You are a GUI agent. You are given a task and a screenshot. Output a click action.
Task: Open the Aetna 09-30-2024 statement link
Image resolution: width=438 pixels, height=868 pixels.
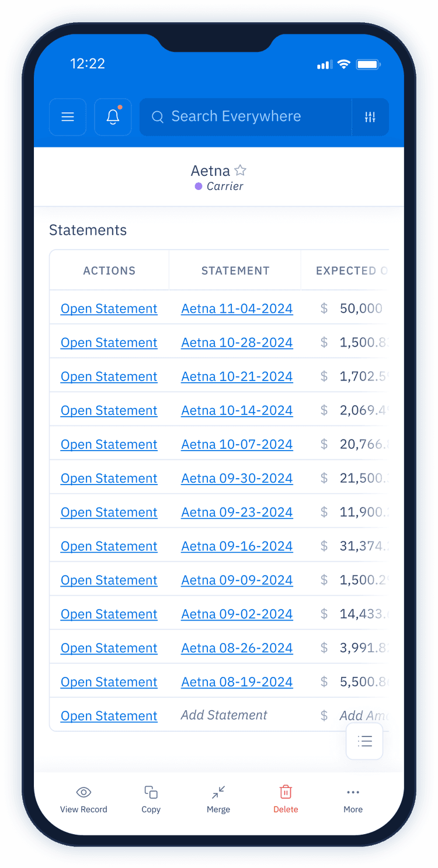point(237,478)
